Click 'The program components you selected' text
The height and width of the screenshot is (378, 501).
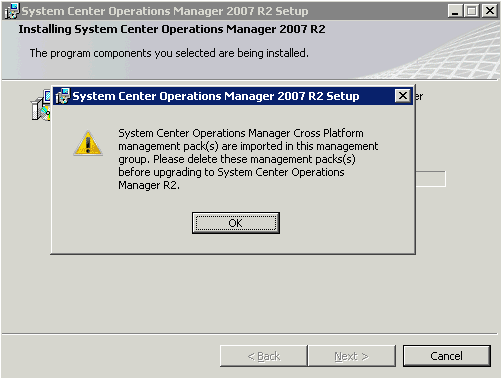(x=169, y=53)
